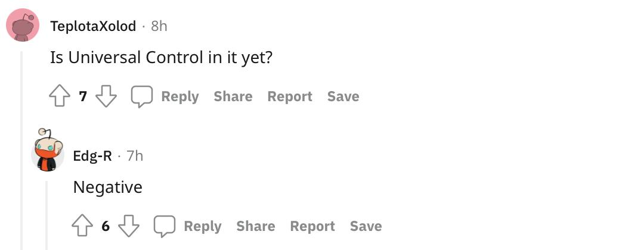Collapse Edg-R's reply thread via its line

47,214
